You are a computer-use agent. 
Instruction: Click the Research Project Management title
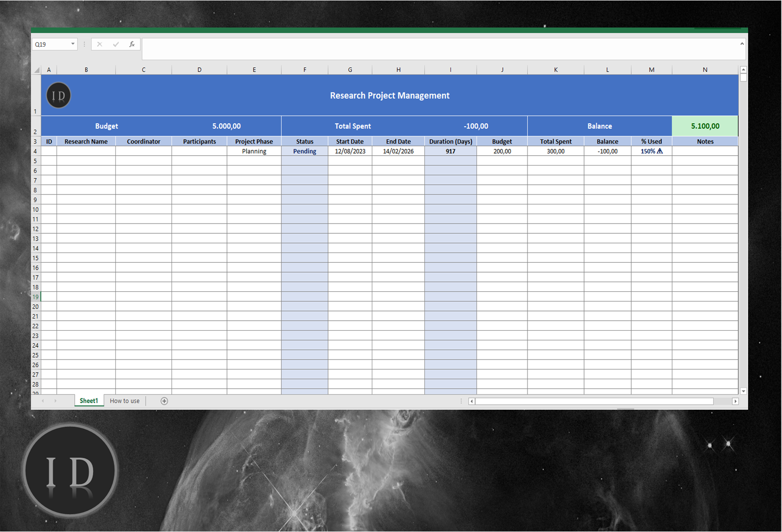390,95
